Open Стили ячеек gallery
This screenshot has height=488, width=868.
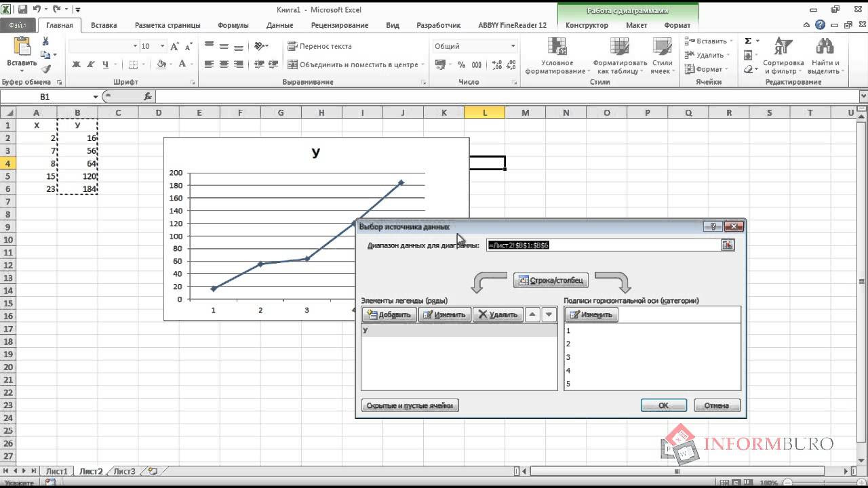point(662,56)
